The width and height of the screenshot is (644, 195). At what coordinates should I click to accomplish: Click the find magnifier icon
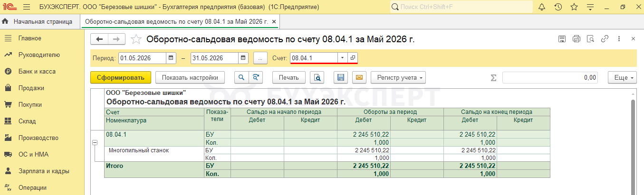(241, 78)
